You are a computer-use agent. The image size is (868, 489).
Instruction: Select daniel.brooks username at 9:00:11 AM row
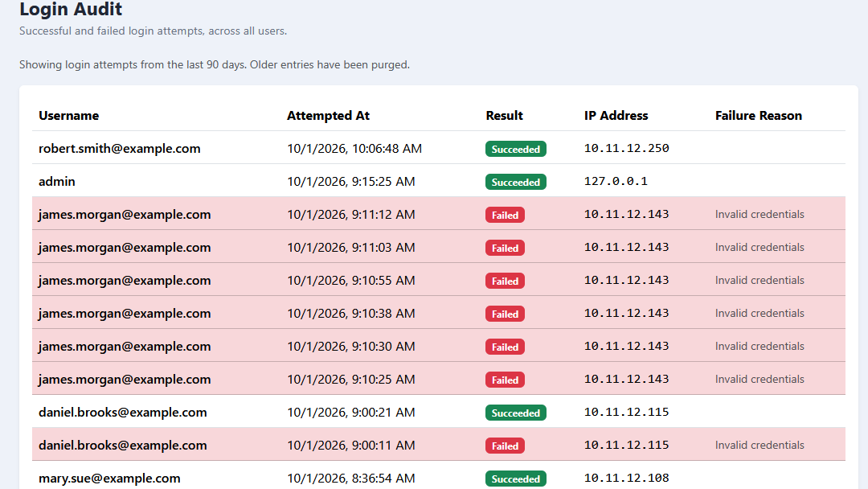(x=123, y=446)
